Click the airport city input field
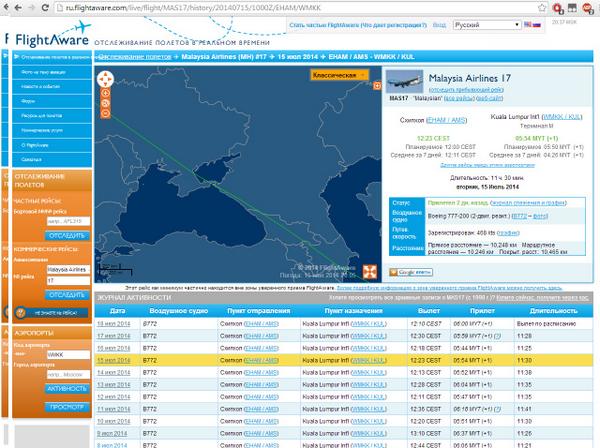Image resolution: width=600 pixels, height=448 pixels. pyautogui.click(x=68, y=375)
